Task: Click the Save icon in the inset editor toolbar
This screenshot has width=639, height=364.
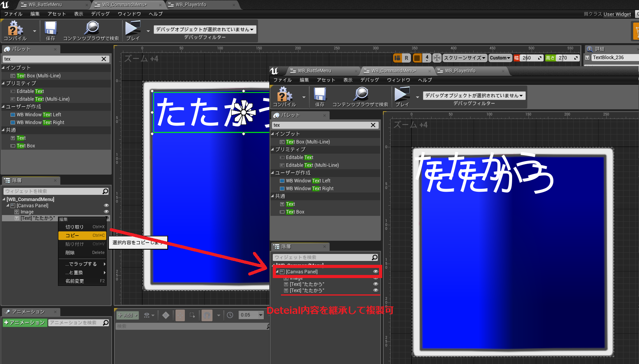Action: (x=320, y=94)
